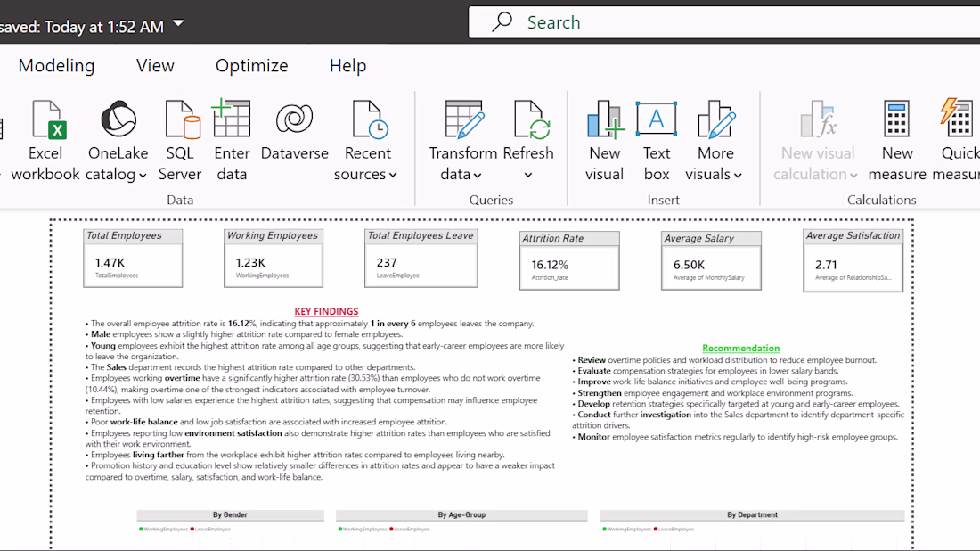Click the Review overtime policies recommendation line
980x551 pixels.
725,360
